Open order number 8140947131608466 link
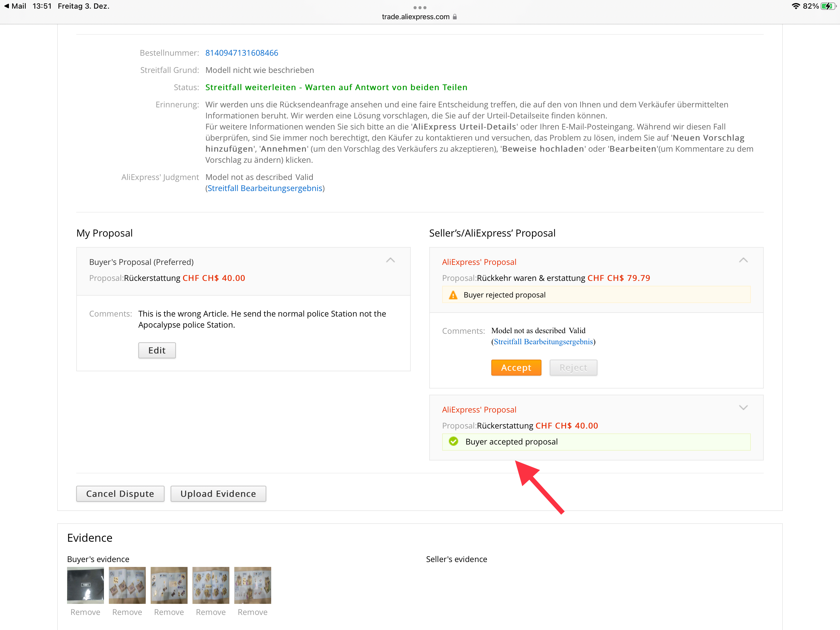This screenshot has height=630, width=840. point(242,53)
